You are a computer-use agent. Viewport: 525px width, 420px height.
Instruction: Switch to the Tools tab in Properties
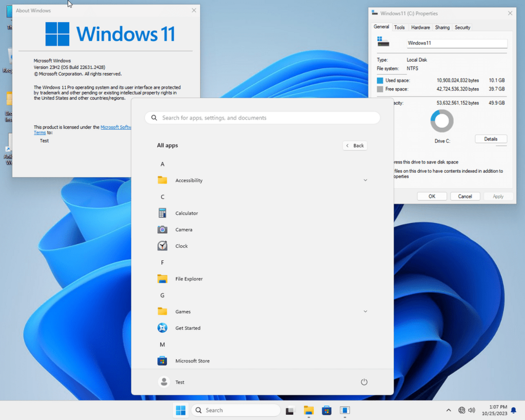coord(399,28)
